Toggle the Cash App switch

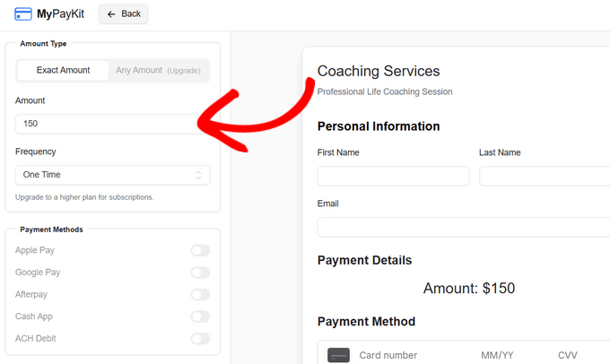(x=200, y=316)
